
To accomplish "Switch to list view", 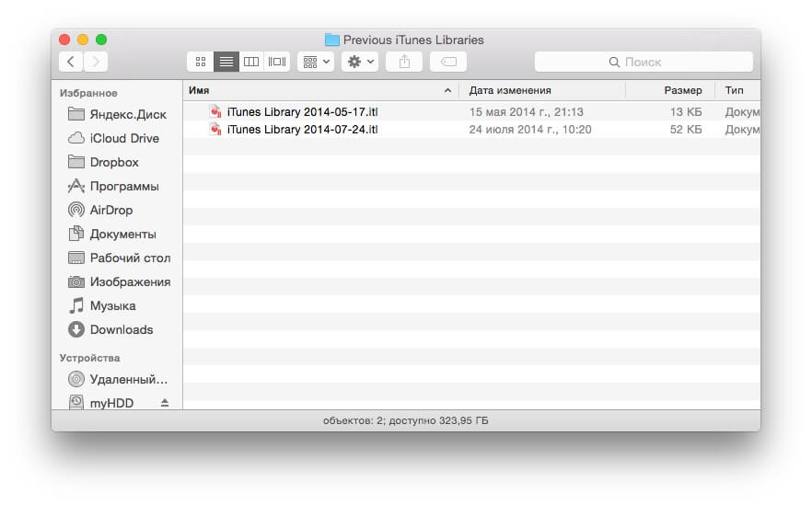I will [226, 62].
